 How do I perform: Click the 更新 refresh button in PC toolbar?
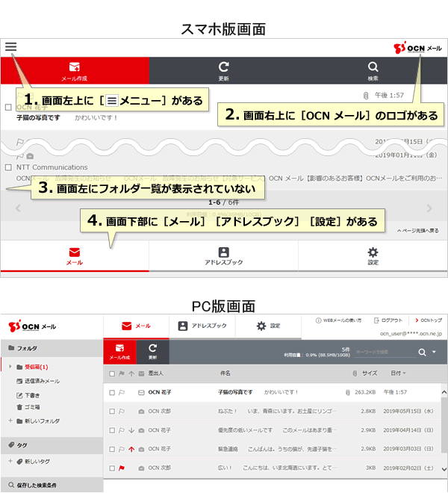click(x=153, y=352)
